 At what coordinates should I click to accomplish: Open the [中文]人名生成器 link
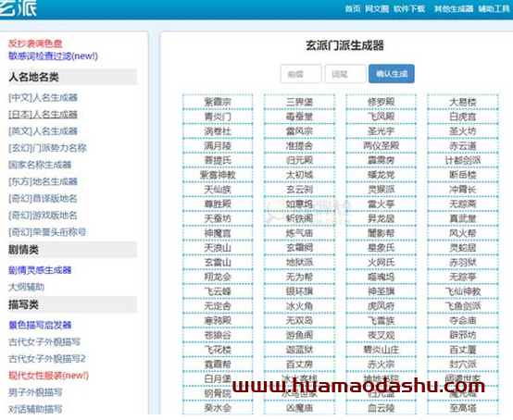43,97
